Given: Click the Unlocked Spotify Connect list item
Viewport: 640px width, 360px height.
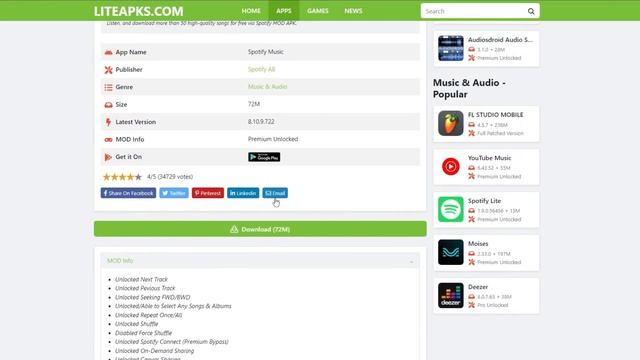Looking at the screenshot, I should [171, 342].
